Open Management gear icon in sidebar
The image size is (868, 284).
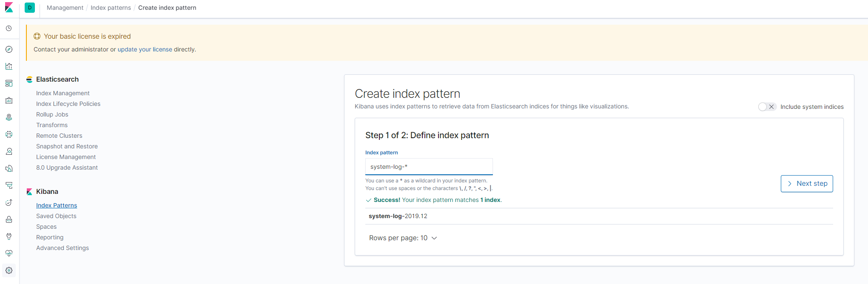point(9,270)
